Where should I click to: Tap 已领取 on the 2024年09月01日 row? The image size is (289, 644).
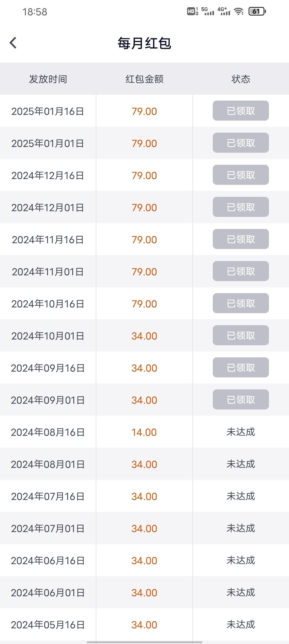coord(241,400)
